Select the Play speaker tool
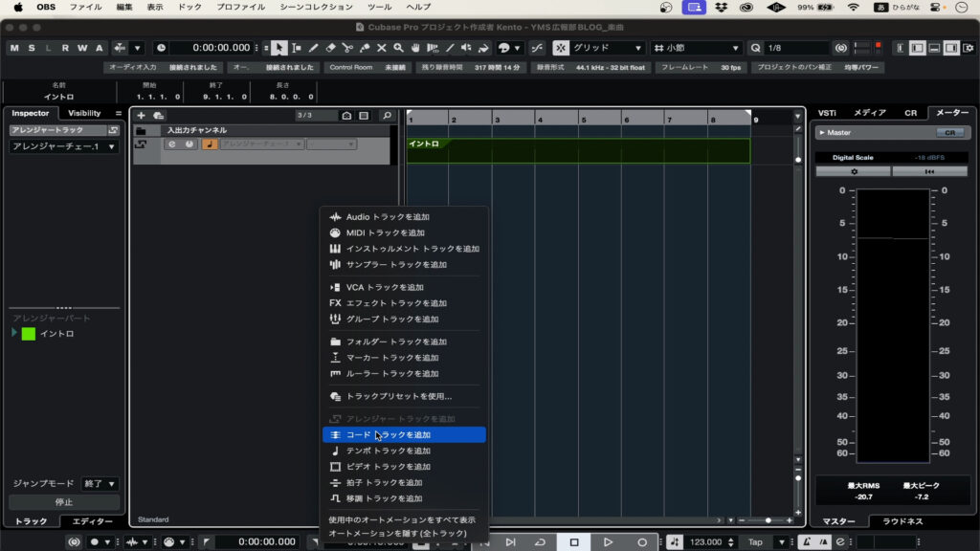This screenshot has height=551, width=980. tap(466, 48)
